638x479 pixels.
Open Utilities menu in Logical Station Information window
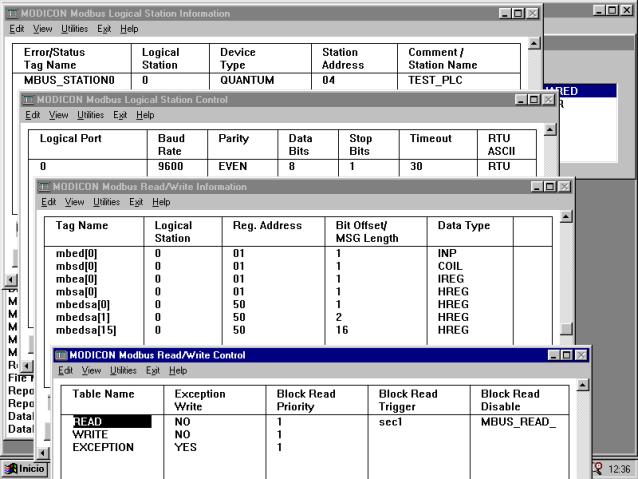coord(74,29)
